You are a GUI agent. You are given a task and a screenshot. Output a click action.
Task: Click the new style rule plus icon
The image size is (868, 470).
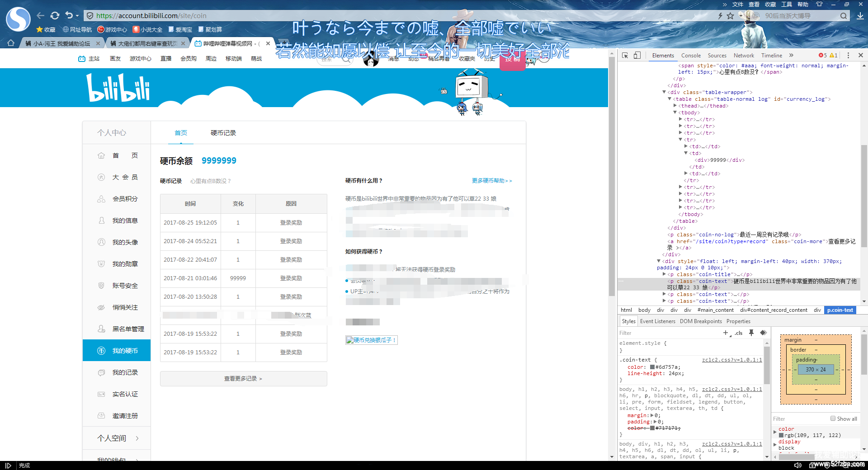[x=726, y=333]
